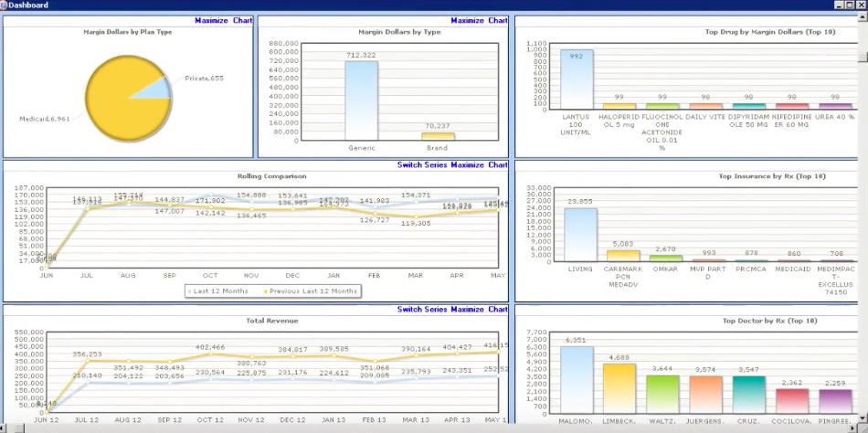The image size is (868, 433).
Task: Click the 70,237 value above Brand bar
Action: click(438, 126)
